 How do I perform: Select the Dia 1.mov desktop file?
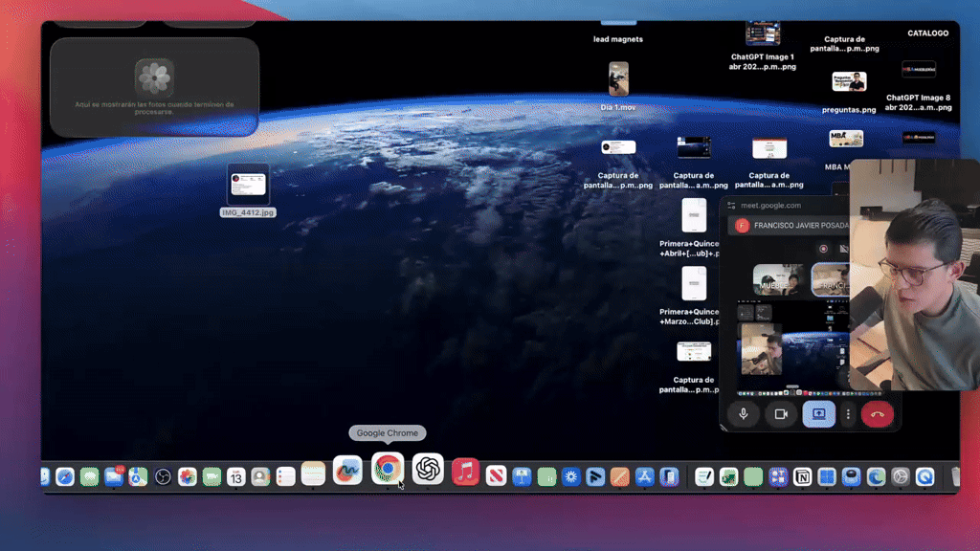click(x=618, y=86)
